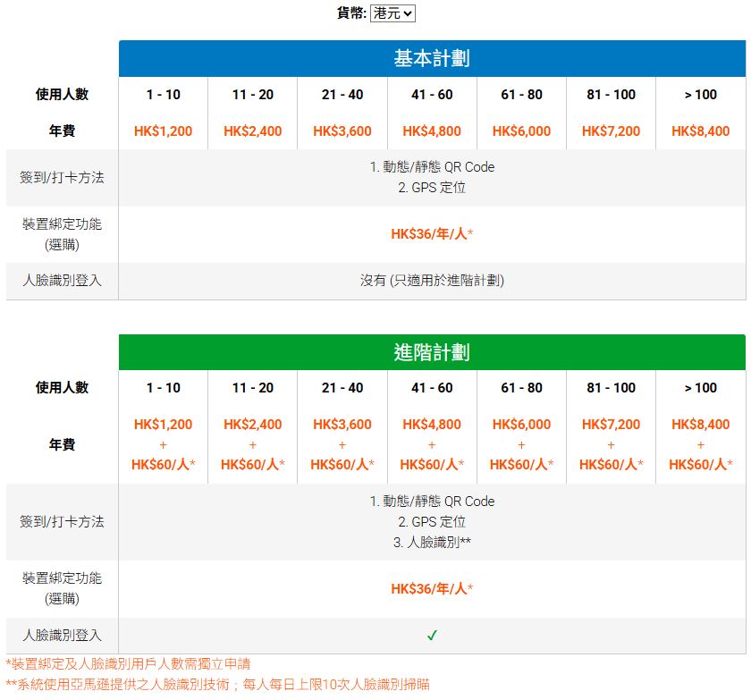
Task: Select HK$8,400 price in 基本計劃
Action: (700, 131)
